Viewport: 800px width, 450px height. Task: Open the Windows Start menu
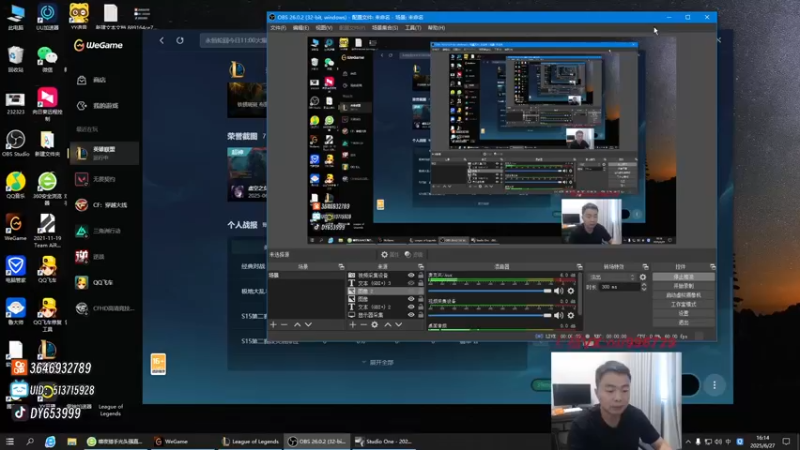[10, 441]
